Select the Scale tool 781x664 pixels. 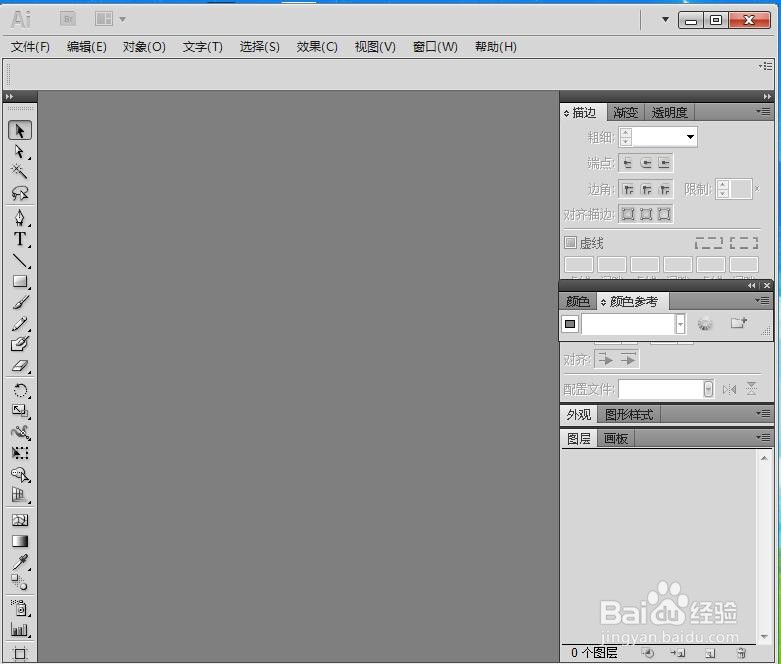coord(20,410)
